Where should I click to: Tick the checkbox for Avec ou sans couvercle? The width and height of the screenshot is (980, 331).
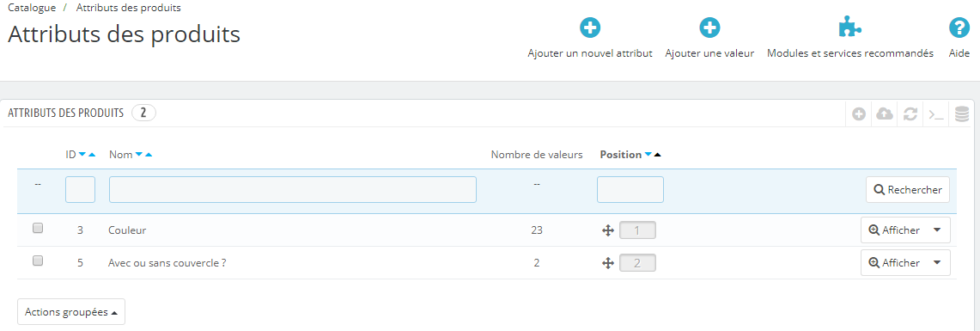coord(38,261)
